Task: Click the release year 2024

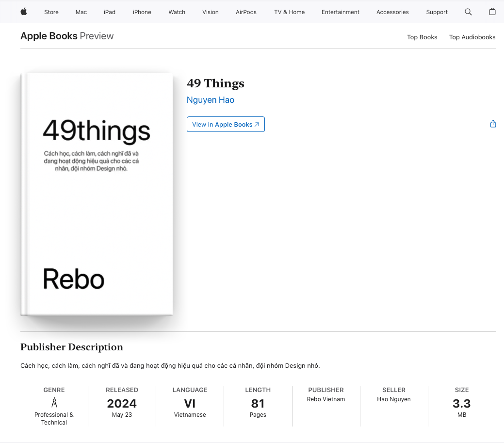Action: 122,404
